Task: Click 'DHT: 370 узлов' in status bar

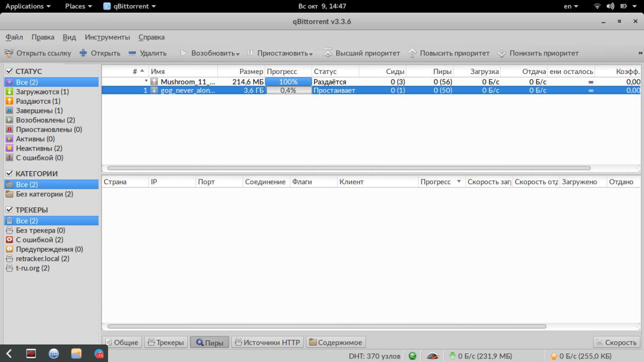Action: pos(375,356)
